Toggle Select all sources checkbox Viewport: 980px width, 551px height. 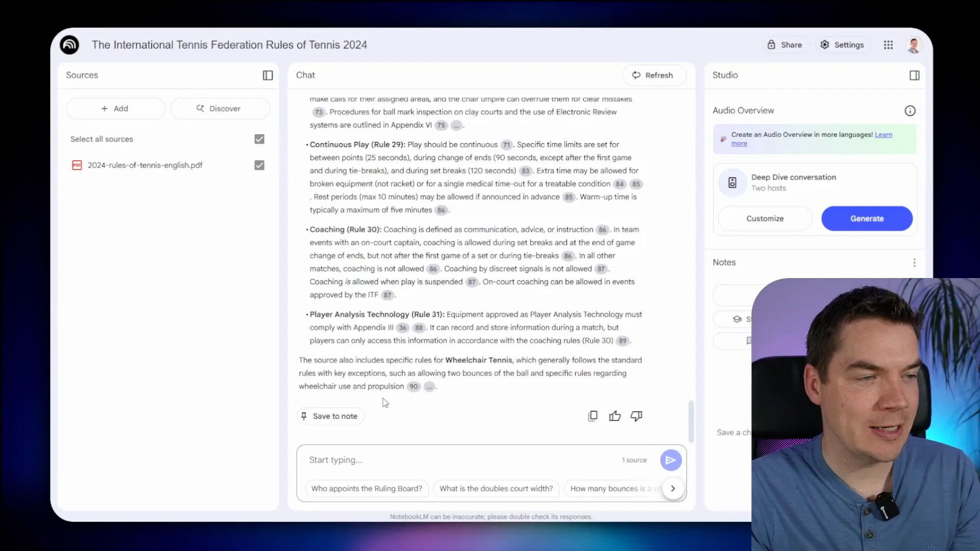pyautogui.click(x=259, y=139)
